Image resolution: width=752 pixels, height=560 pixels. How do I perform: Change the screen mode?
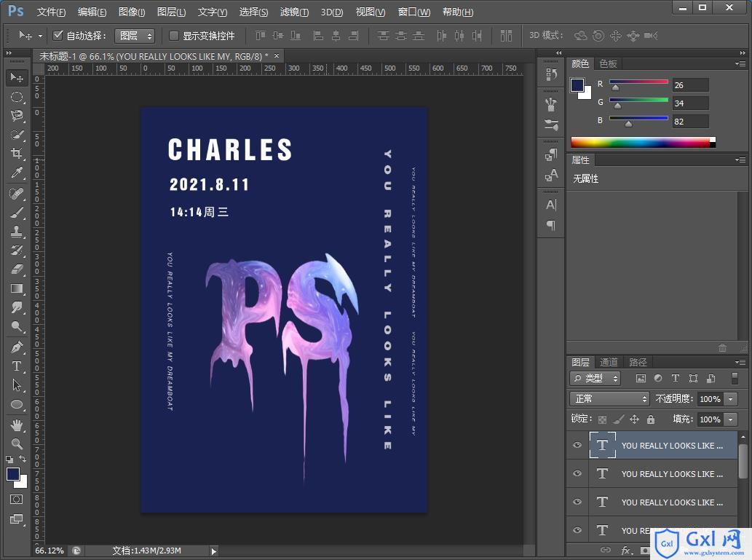[16, 519]
